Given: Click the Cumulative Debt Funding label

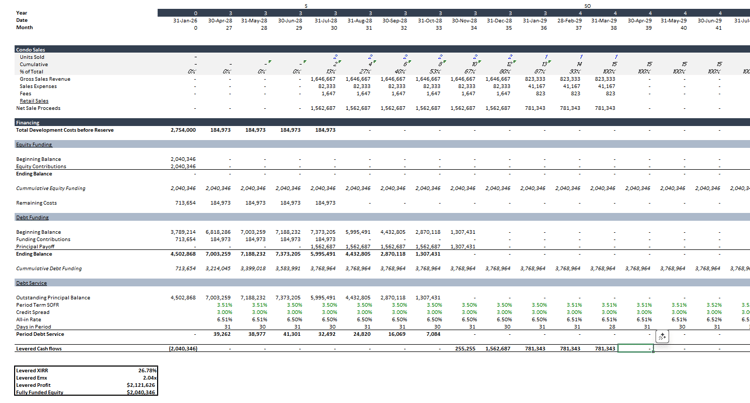Looking at the screenshot, I should coord(49,269).
